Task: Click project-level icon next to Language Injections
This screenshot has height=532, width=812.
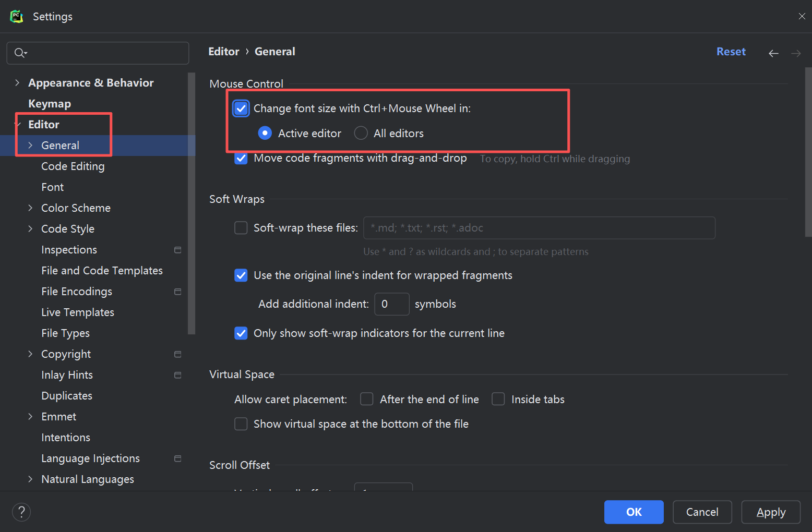Action: tap(177, 458)
